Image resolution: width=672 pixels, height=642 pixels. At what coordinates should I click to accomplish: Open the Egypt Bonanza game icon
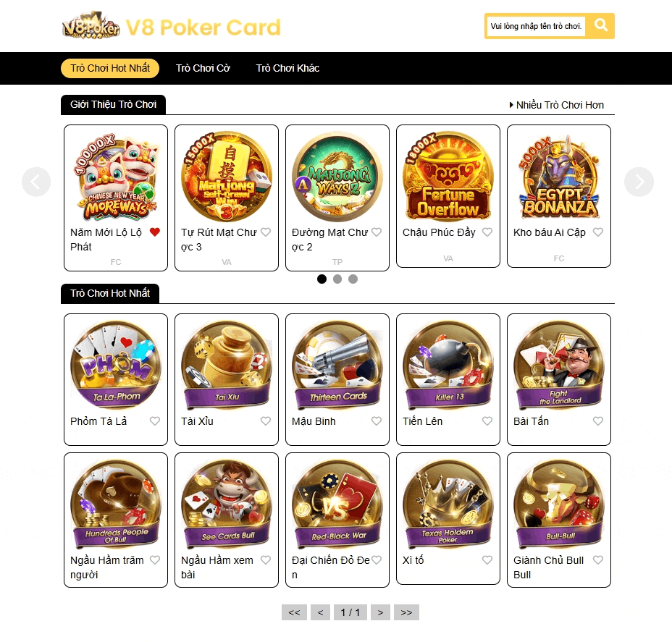[558, 176]
